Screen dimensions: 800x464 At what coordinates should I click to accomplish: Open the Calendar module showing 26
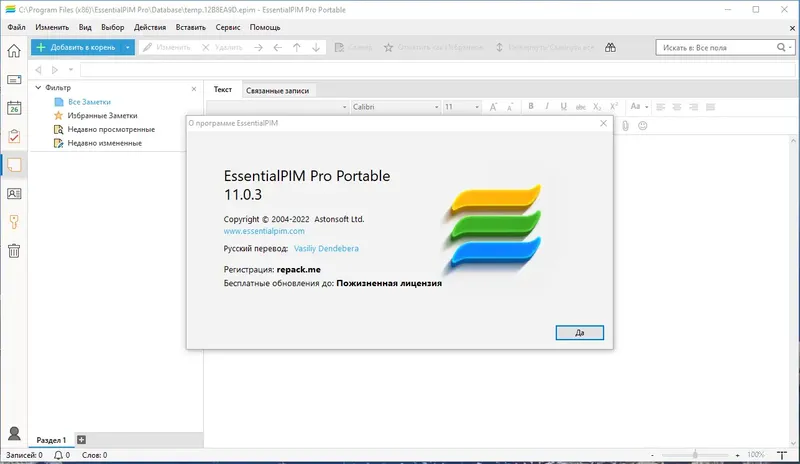pos(14,108)
